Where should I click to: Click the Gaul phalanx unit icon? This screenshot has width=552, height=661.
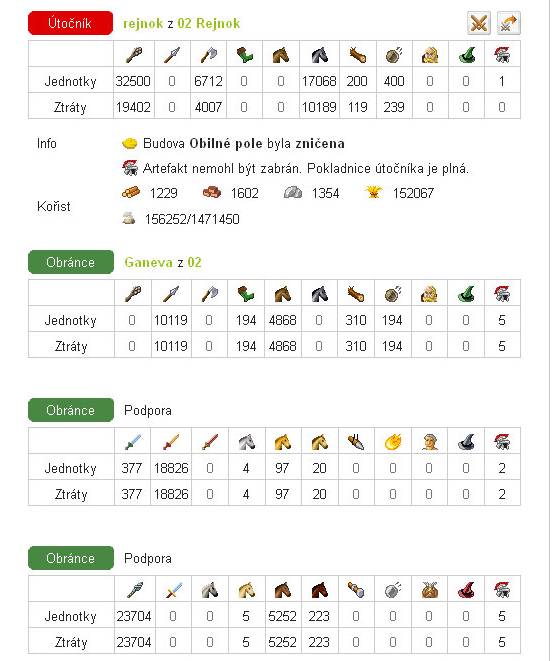click(135, 590)
